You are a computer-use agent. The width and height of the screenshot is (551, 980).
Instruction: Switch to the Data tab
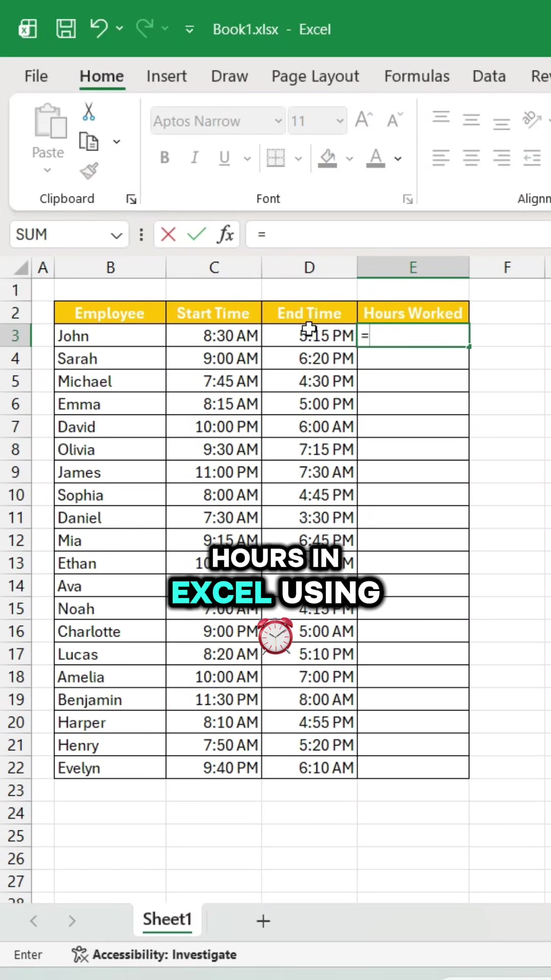[x=489, y=76]
